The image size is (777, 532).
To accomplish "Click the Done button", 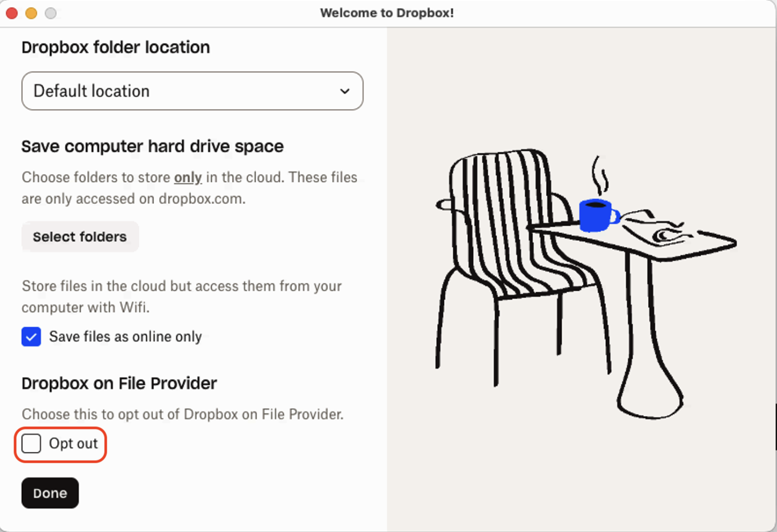I will (x=50, y=493).
